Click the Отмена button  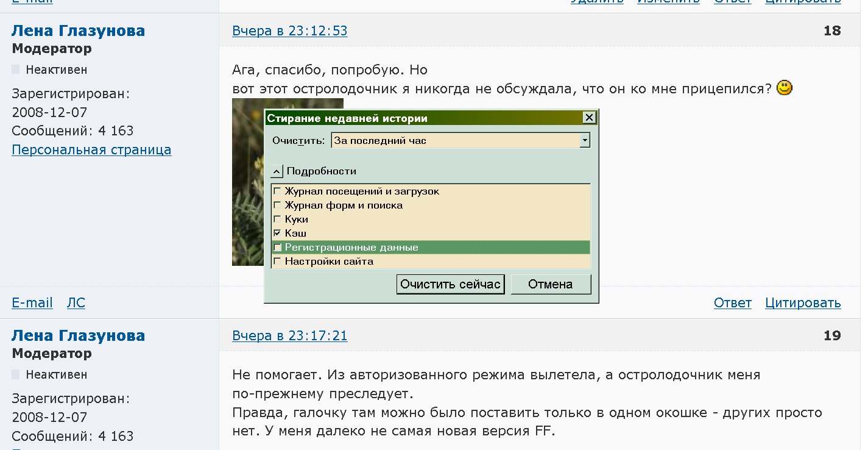[x=550, y=284]
